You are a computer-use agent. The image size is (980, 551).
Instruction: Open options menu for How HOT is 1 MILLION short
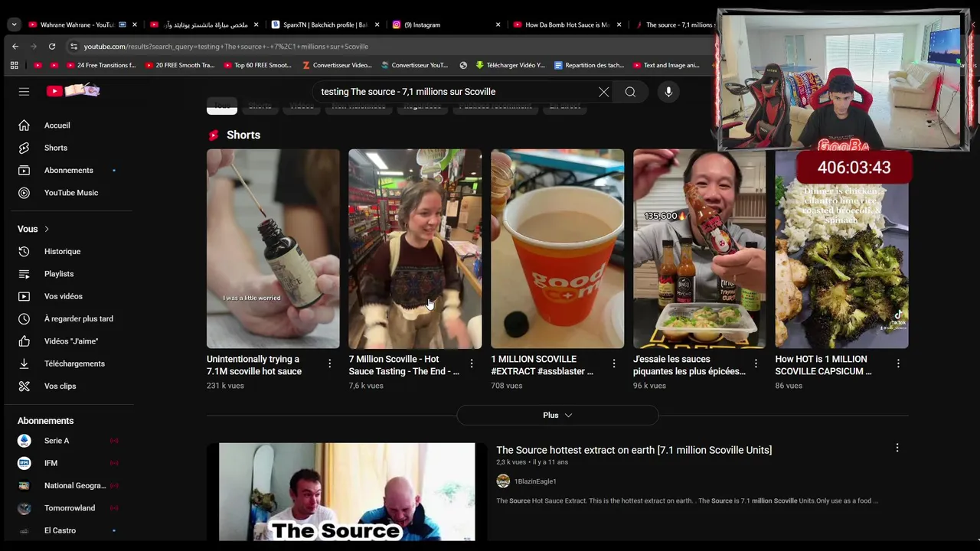(898, 364)
